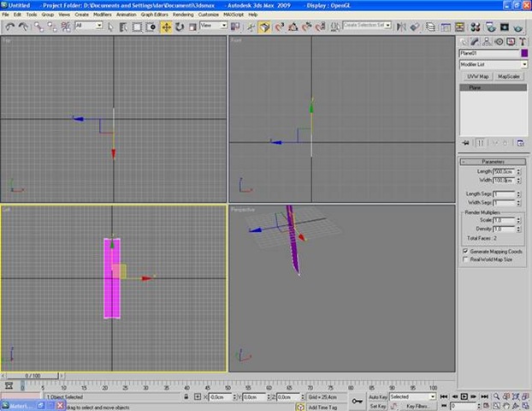Toggle the Auto Key mode
The image size is (532, 411).
coord(378,396)
